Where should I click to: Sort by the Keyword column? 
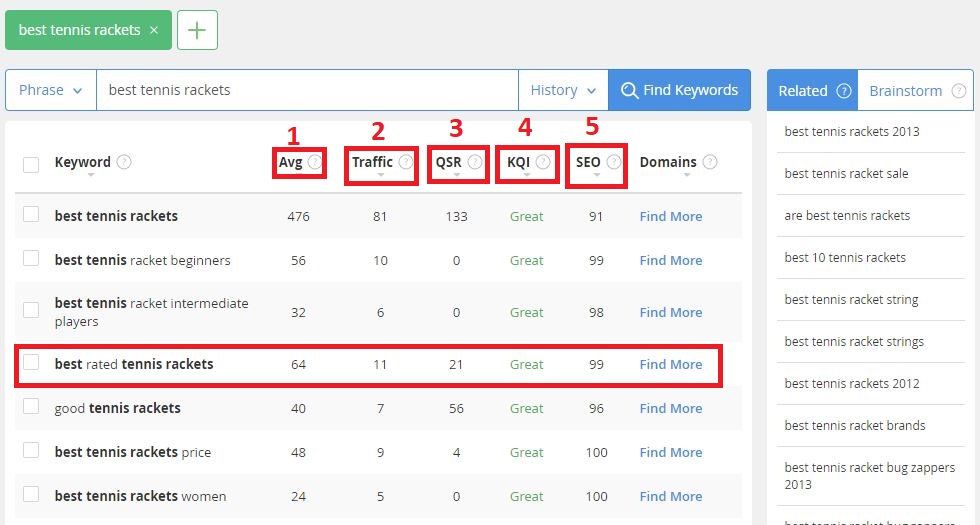[82, 162]
